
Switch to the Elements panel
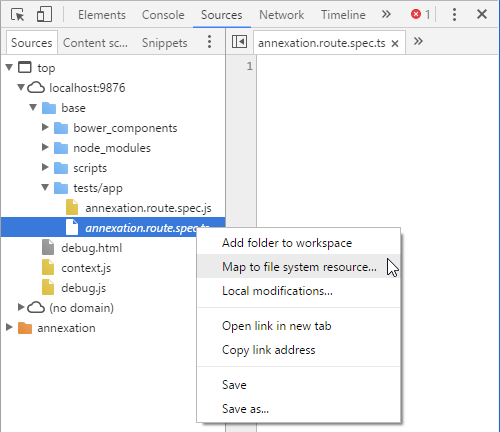pos(102,15)
